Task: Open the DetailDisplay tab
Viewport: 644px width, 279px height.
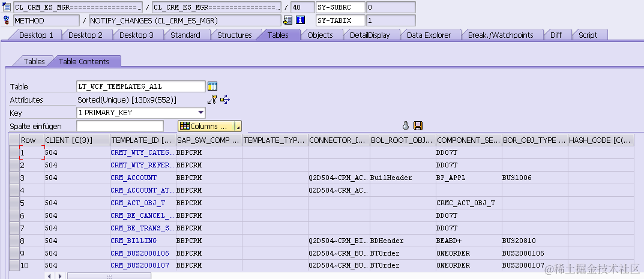Action: [370, 35]
